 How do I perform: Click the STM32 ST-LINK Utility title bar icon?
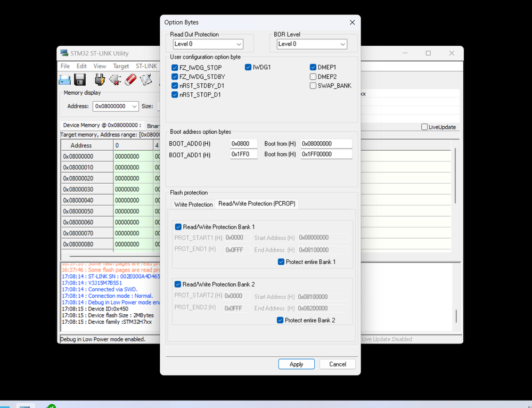[64, 53]
